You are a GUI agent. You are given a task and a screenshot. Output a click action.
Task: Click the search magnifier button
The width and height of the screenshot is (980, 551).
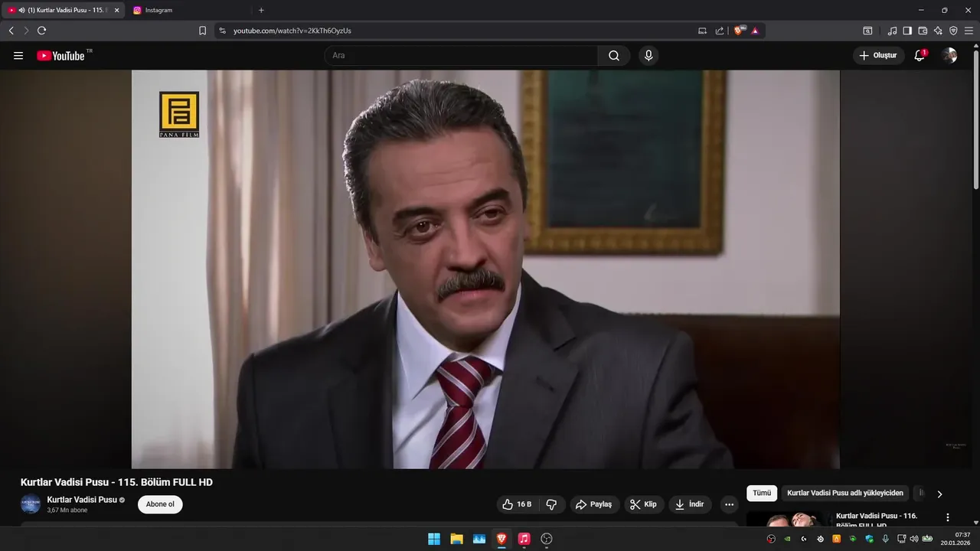[614, 56]
